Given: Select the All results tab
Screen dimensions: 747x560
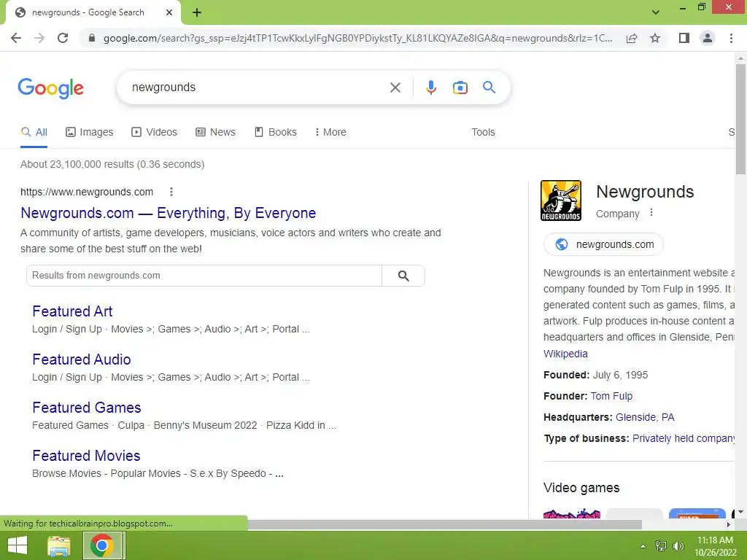Looking at the screenshot, I should pyautogui.click(x=34, y=133).
